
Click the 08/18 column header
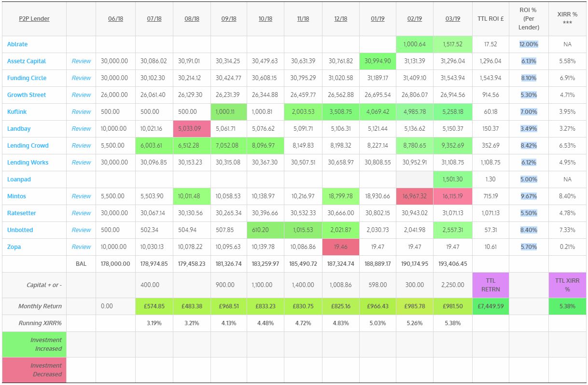192,19
